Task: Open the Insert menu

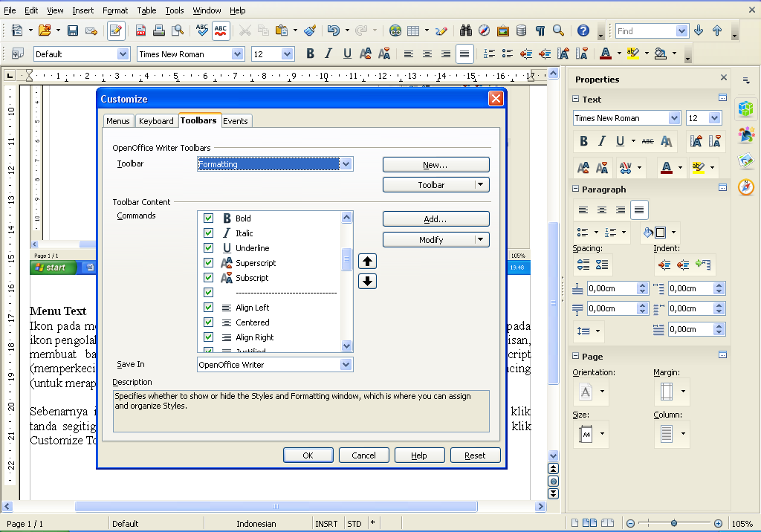Action: click(x=82, y=10)
